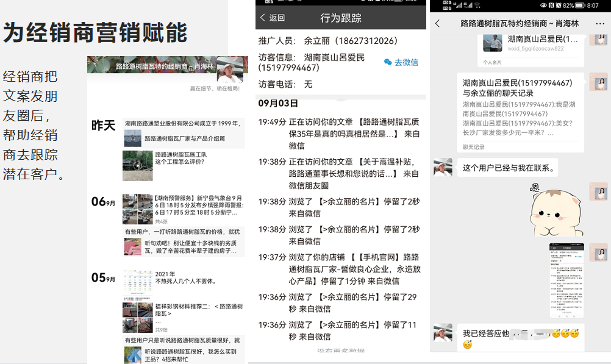
Task: Tap battery indicator in phone status bar
Action: pos(581,5)
